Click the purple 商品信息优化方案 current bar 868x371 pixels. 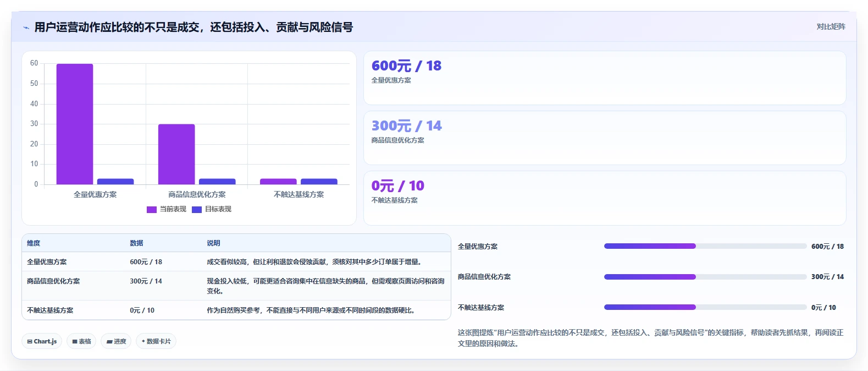tap(176, 154)
